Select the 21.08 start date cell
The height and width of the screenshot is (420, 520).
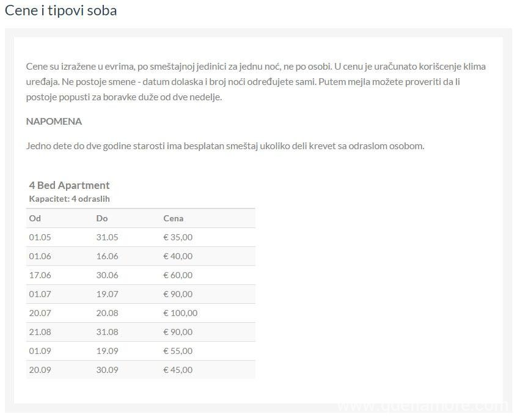tap(40, 332)
